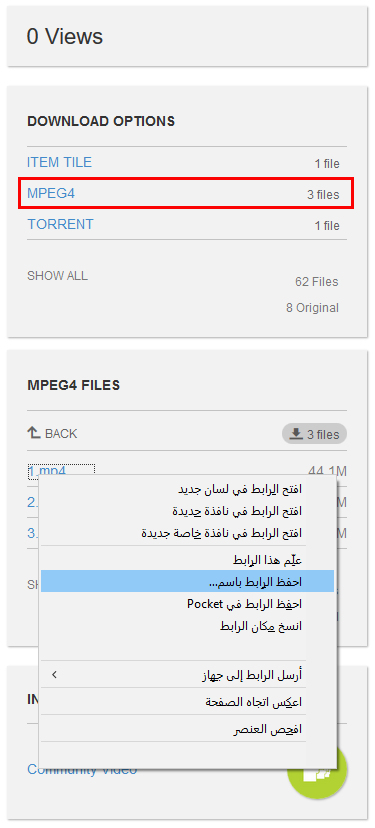Choose افتح الرابط في نافذة جديدة
Viewport: 375px width, 828px height.
237,511
